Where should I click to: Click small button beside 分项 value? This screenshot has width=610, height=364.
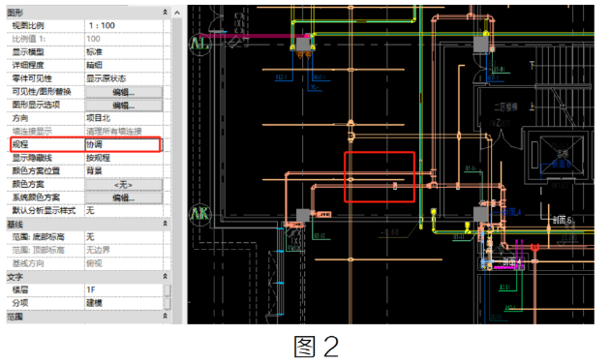[x=167, y=303]
